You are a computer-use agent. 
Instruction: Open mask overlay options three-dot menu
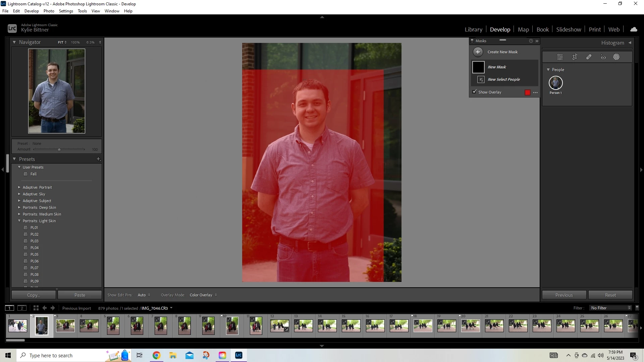point(535,93)
